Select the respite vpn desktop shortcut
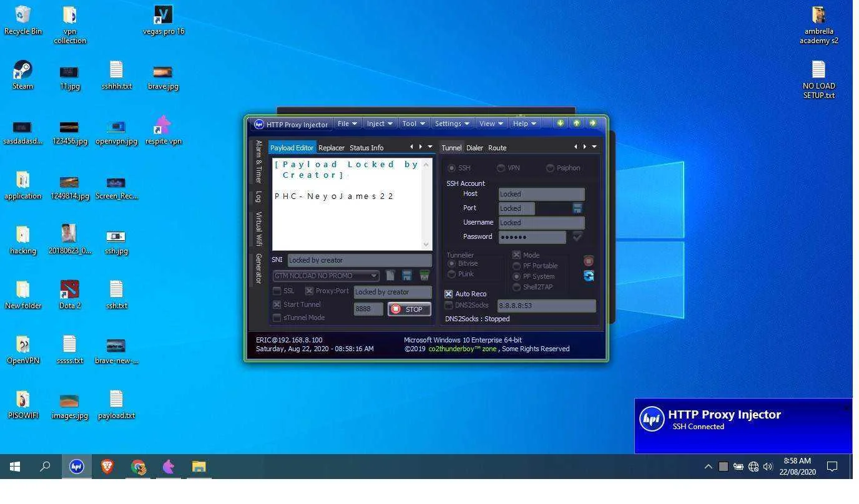Screen dimensions: 859x504 coord(163,130)
